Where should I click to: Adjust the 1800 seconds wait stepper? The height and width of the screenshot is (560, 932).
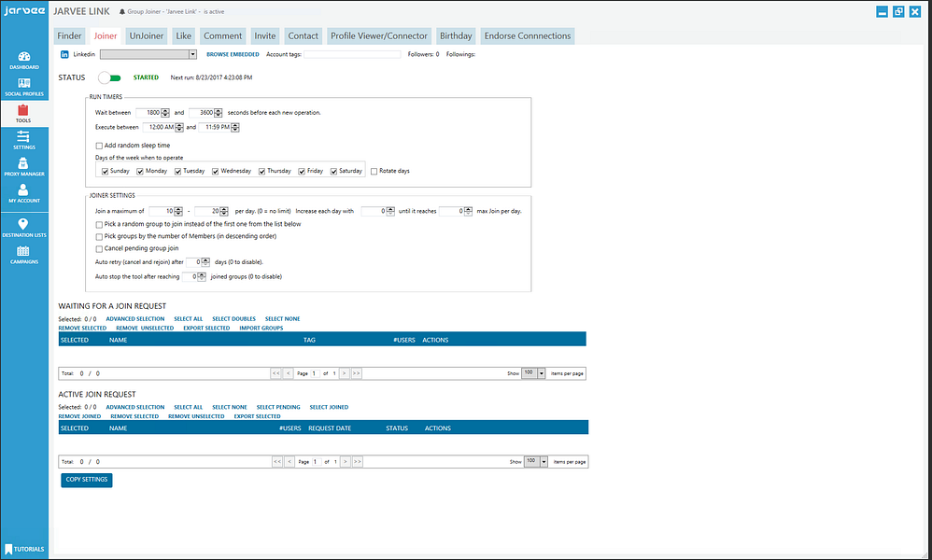click(x=165, y=113)
